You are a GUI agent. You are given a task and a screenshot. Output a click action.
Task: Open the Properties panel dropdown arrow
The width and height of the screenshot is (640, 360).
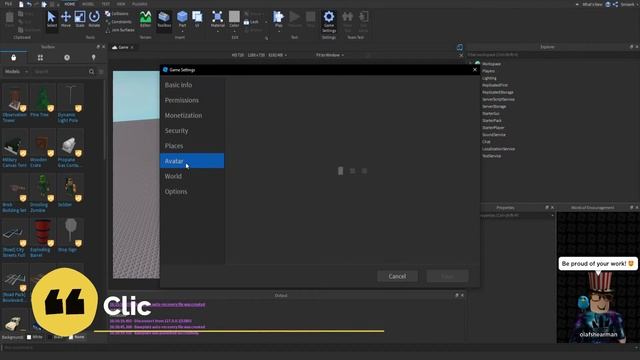(x=552, y=216)
